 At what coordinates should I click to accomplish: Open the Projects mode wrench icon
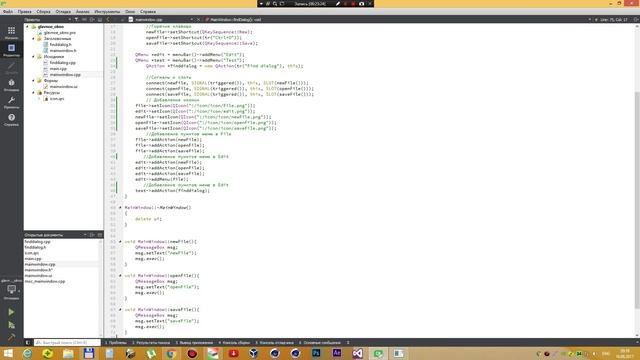[x=11, y=100]
